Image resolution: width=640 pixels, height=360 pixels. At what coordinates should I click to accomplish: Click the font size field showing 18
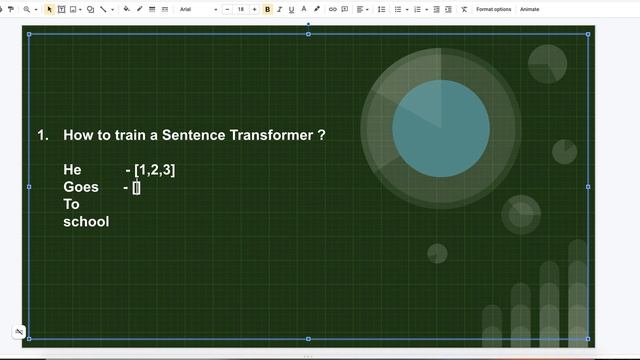(241, 9)
